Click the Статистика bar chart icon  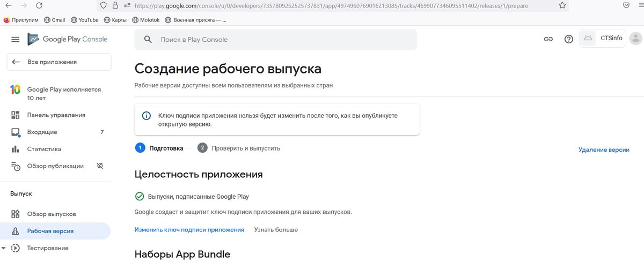pos(16,149)
